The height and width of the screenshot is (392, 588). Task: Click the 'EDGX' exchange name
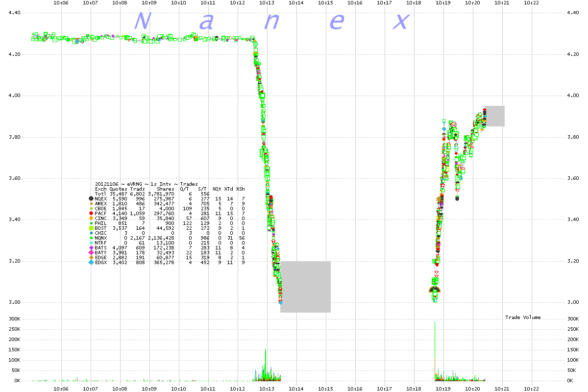(101, 263)
